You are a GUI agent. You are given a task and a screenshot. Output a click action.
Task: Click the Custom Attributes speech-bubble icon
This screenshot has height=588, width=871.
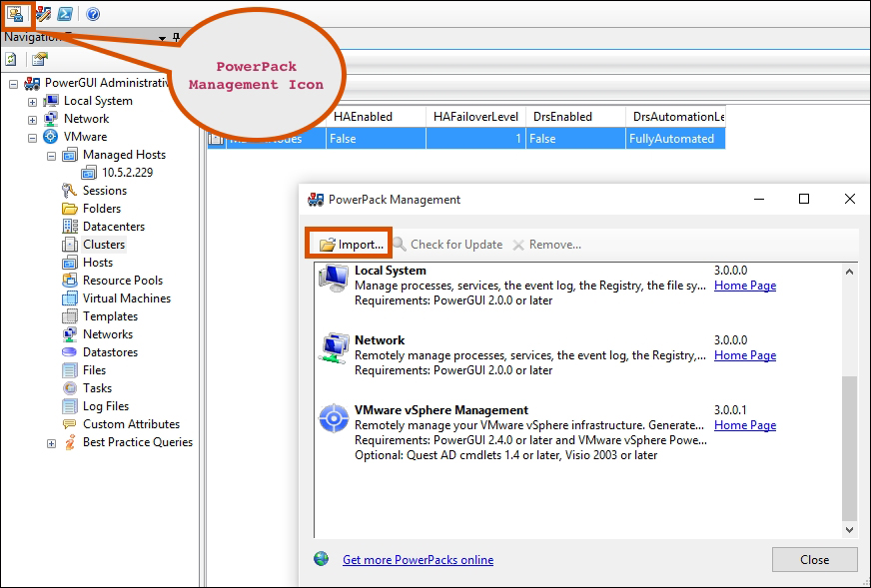coord(70,423)
